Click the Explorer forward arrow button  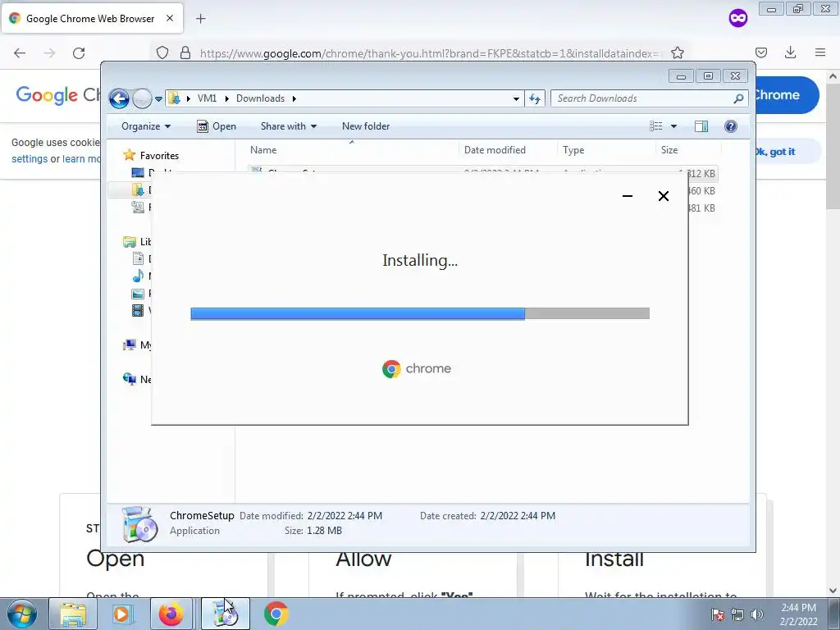click(x=142, y=98)
